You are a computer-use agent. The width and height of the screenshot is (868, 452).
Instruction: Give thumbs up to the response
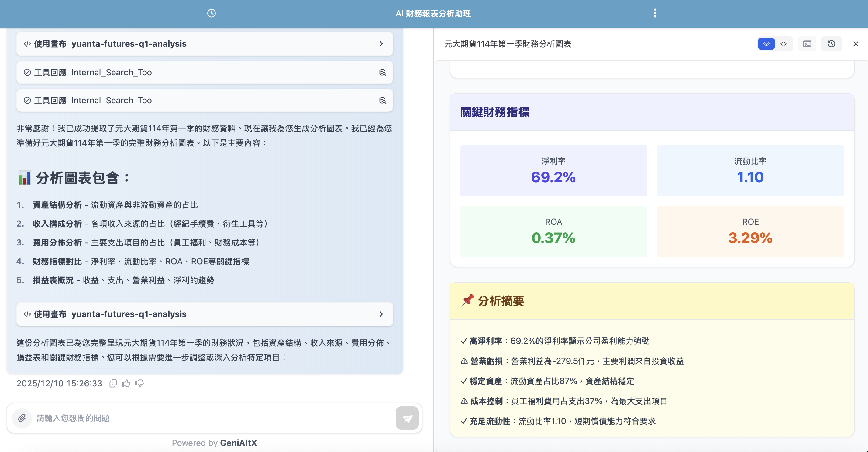(126, 383)
